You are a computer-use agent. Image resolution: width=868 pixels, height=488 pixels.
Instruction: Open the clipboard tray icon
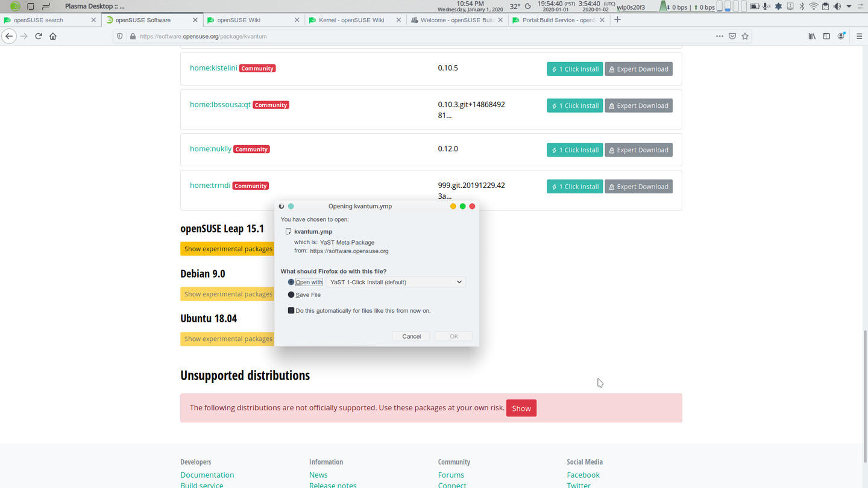[825, 7]
